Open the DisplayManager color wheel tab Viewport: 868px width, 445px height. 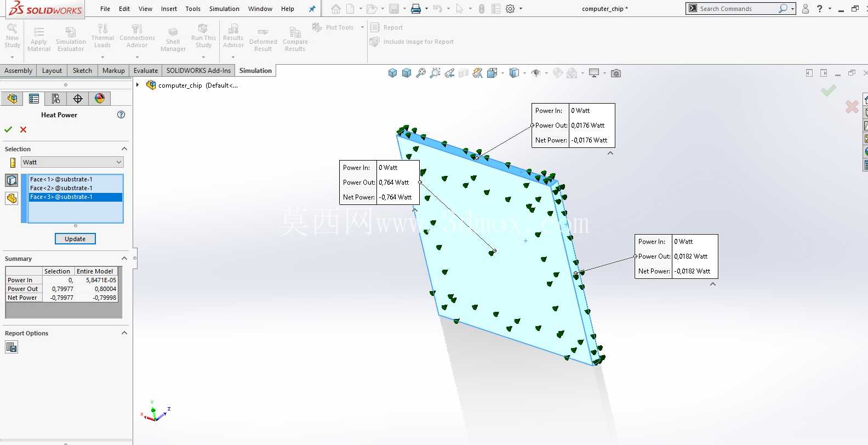pyautogui.click(x=100, y=99)
